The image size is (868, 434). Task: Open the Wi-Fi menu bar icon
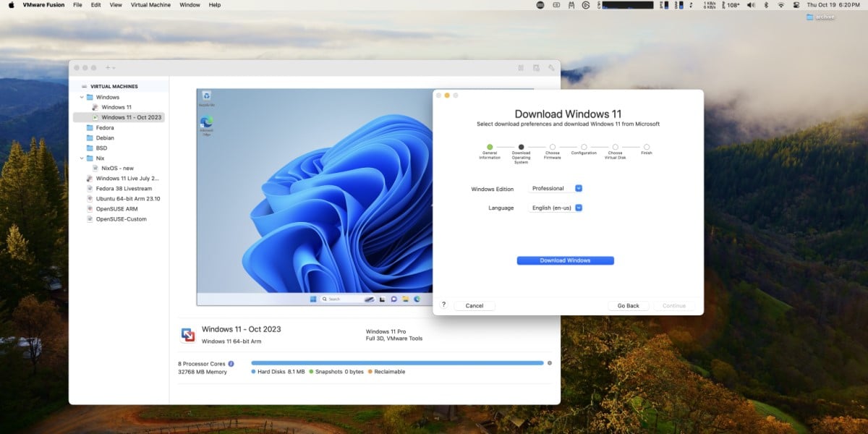[780, 4]
